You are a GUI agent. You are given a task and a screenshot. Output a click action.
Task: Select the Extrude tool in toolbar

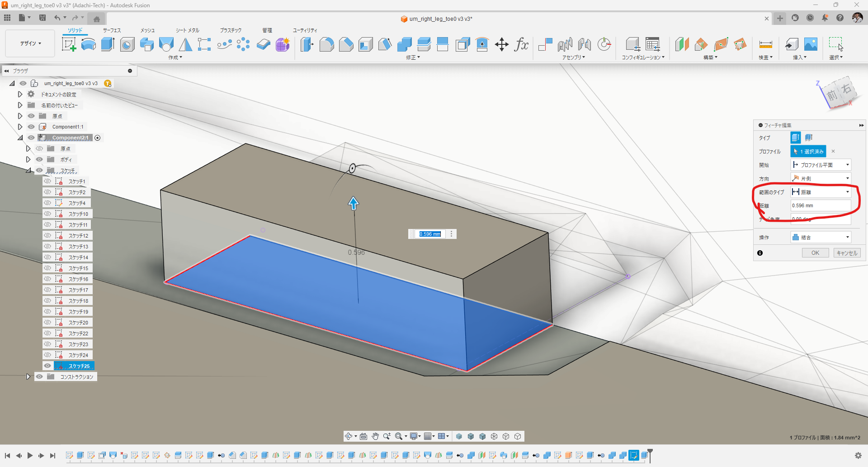pyautogui.click(x=108, y=44)
